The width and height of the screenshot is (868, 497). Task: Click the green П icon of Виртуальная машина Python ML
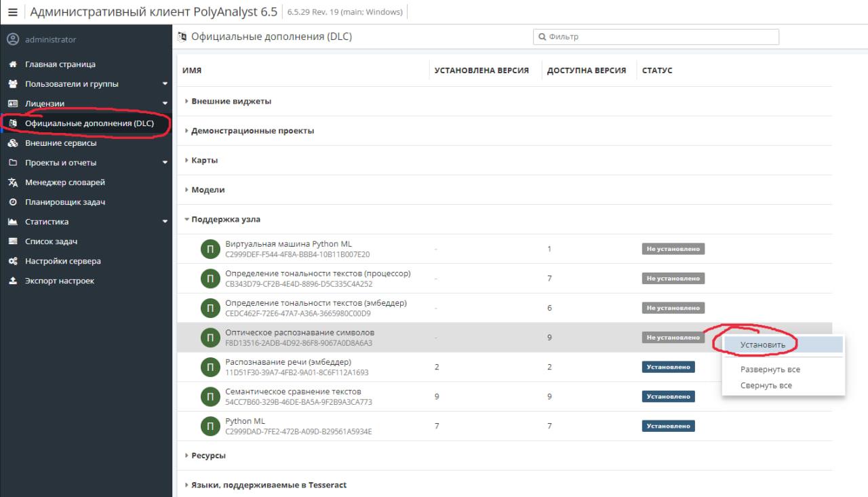click(x=211, y=249)
